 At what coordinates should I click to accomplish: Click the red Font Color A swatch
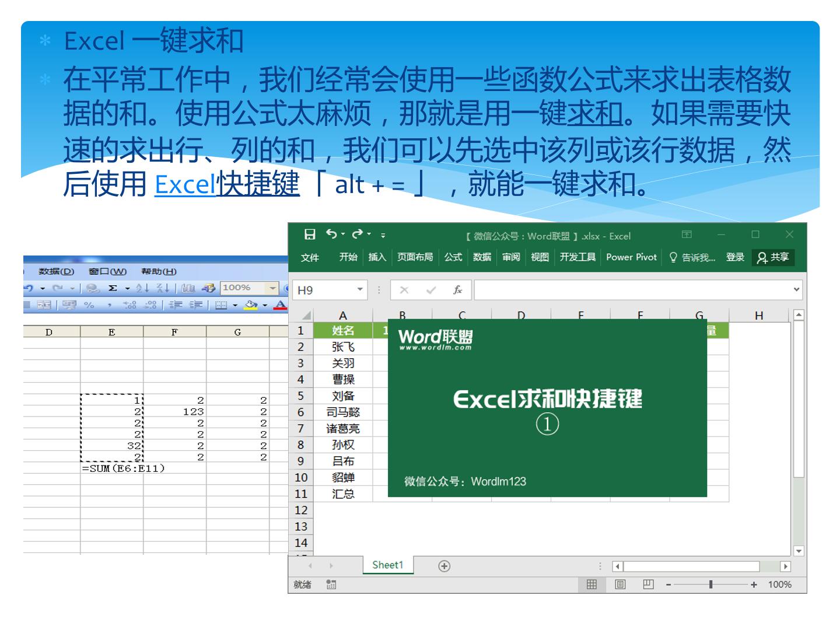(x=281, y=304)
